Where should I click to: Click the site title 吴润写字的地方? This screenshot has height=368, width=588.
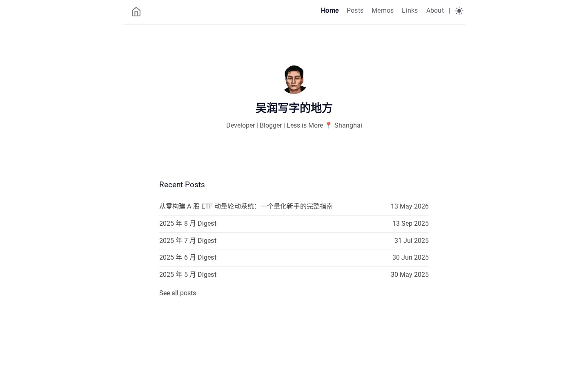click(x=294, y=108)
